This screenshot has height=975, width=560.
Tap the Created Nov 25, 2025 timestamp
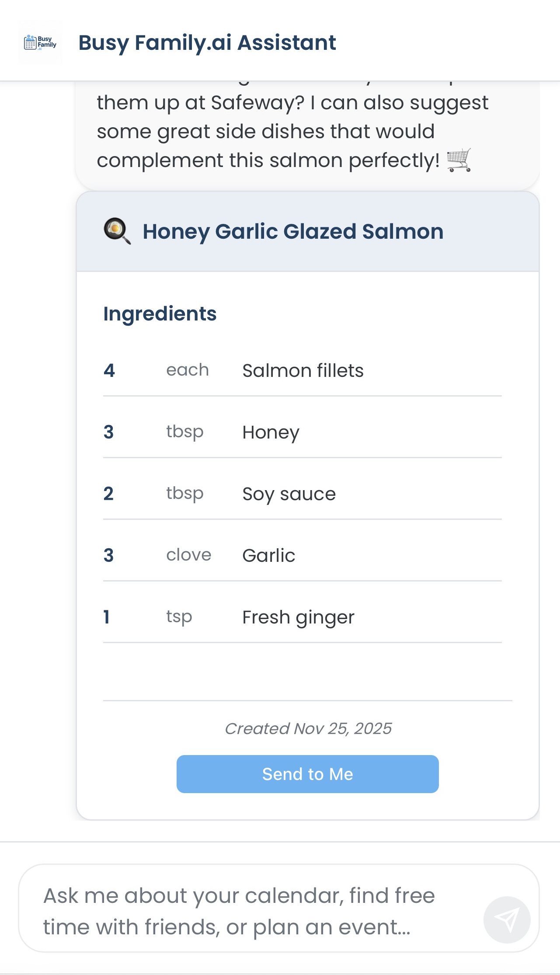[x=308, y=728]
